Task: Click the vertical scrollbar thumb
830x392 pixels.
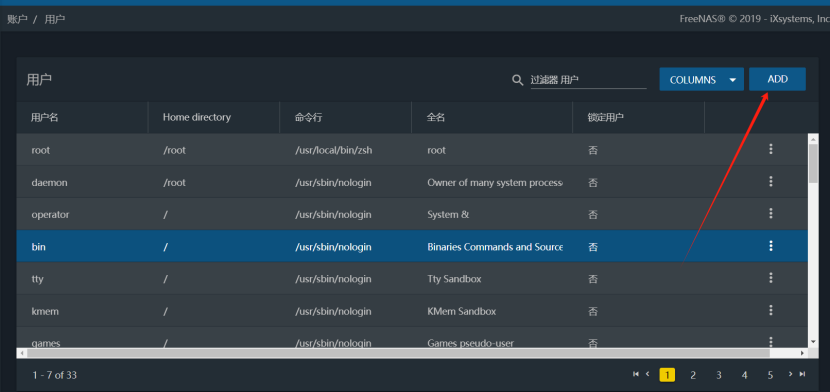Action: (x=814, y=163)
